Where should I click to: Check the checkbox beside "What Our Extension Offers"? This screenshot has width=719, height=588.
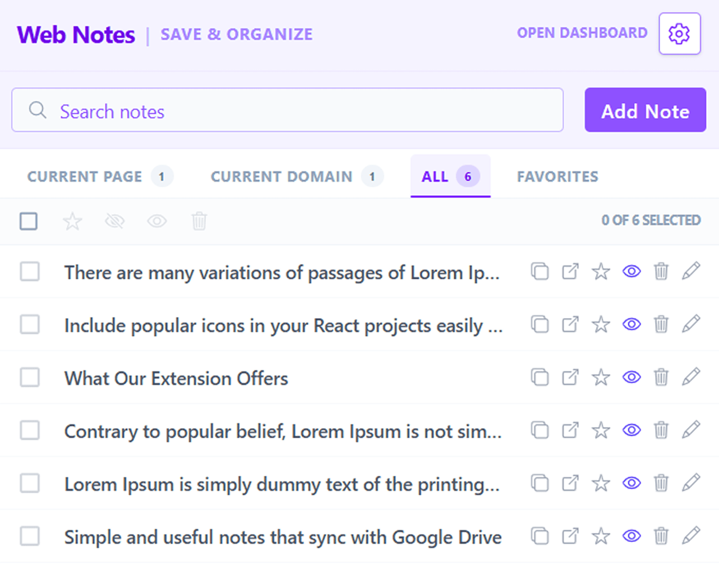pyautogui.click(x=30, y=378)
